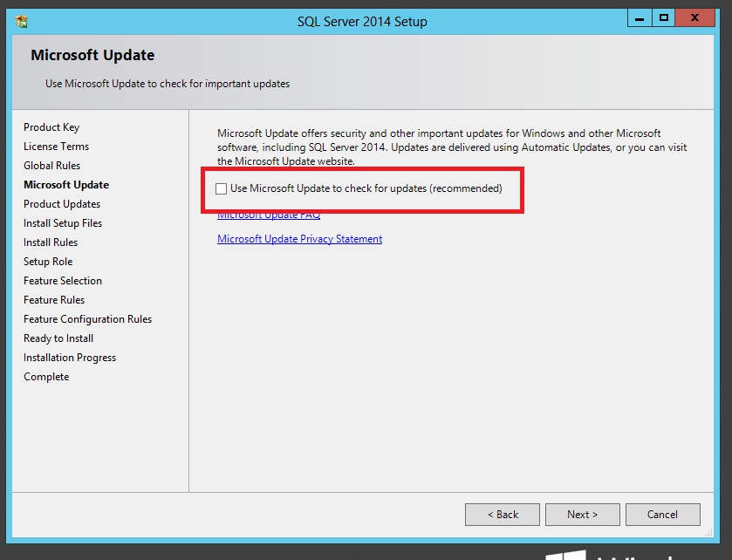Cancel the SQL Server setup
The width and height of the screenshot is (732, 560).
pyautogui.click(x=663, y=515)
